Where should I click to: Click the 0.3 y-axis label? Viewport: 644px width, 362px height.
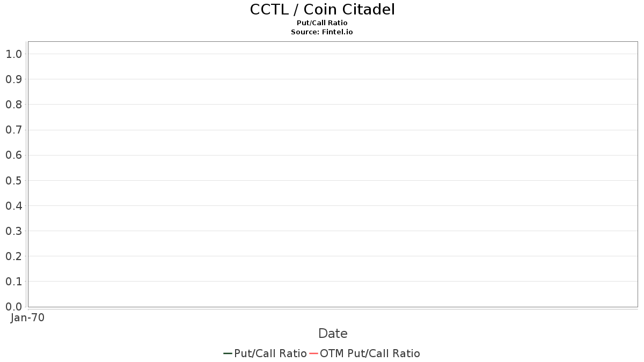(x=13, y=231)
